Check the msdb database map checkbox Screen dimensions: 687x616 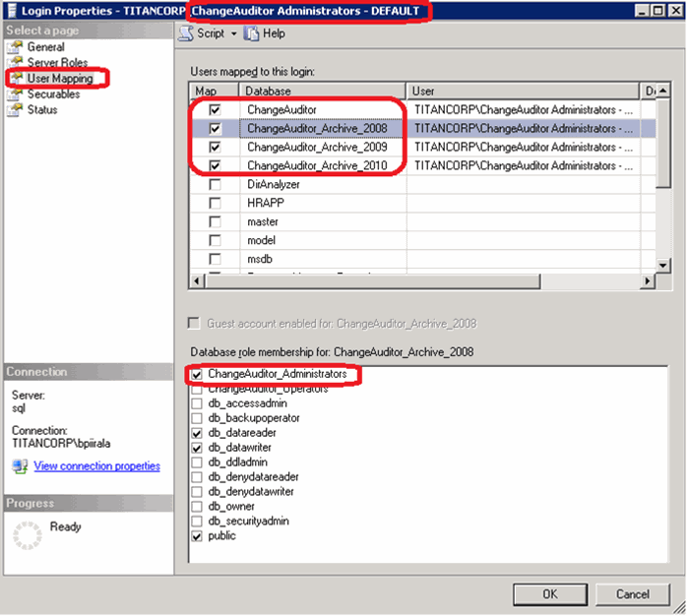(215, 259)
